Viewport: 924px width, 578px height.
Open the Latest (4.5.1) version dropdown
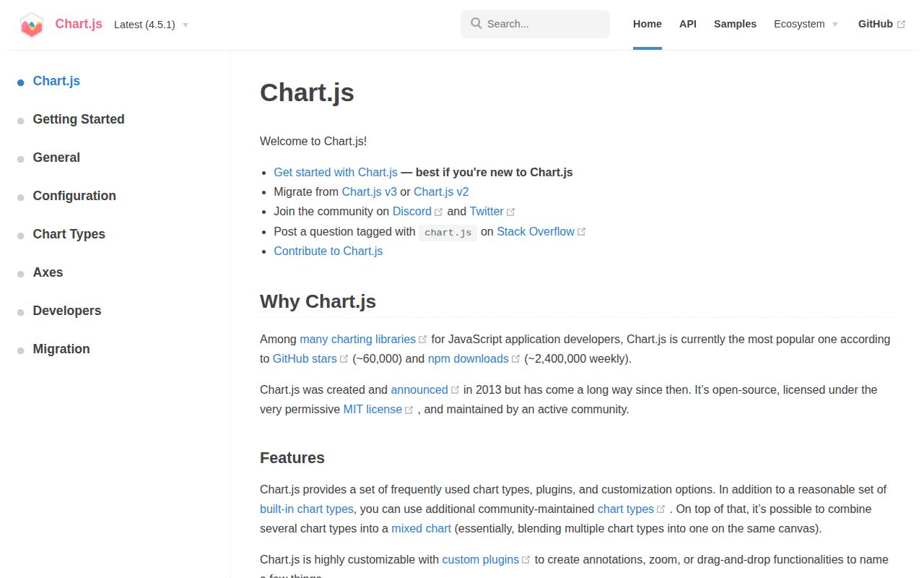[x=151, y=25]
